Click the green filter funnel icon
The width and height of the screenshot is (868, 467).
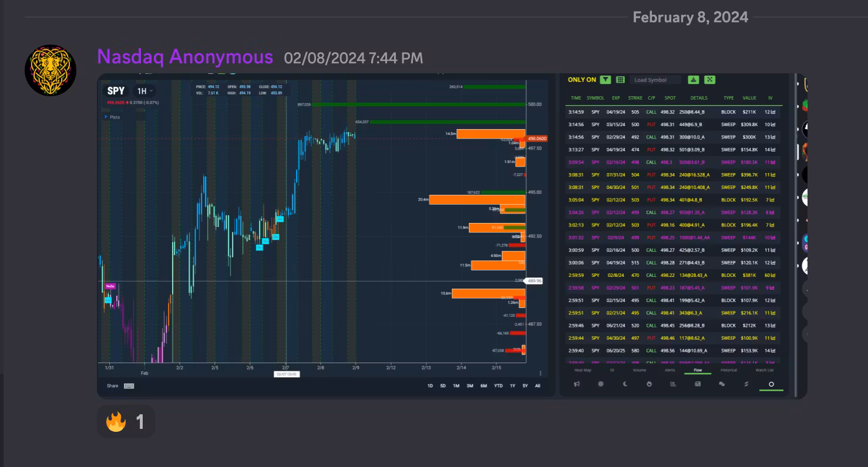pos(605,80)
